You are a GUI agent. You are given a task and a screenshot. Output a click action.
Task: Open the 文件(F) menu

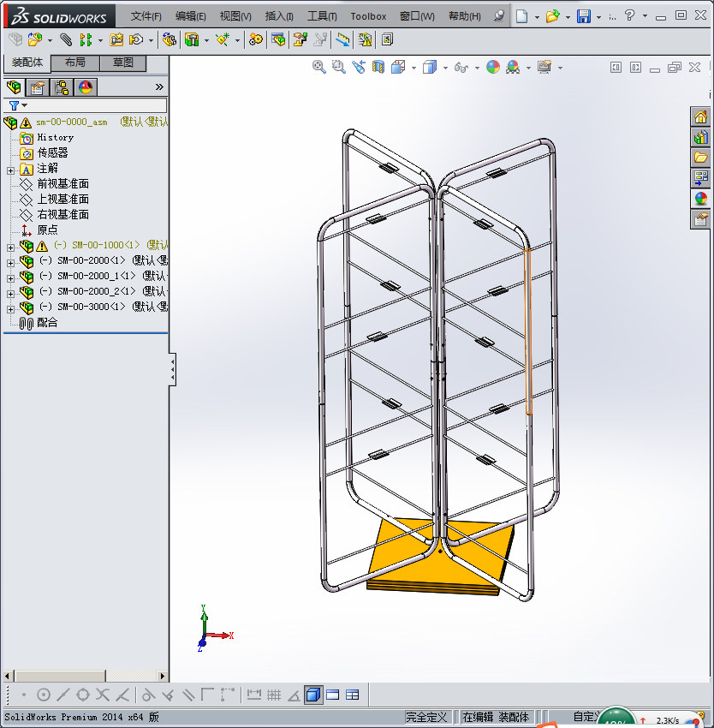(x=146, y=16)
